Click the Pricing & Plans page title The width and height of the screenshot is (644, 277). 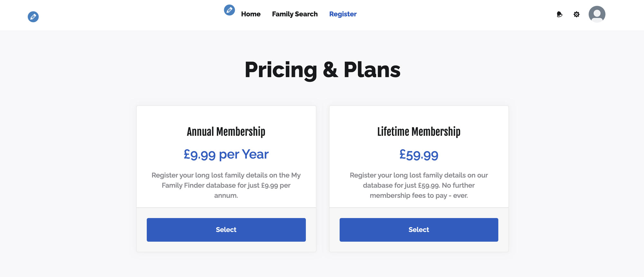pyautogui.click(x=322, y=70)
